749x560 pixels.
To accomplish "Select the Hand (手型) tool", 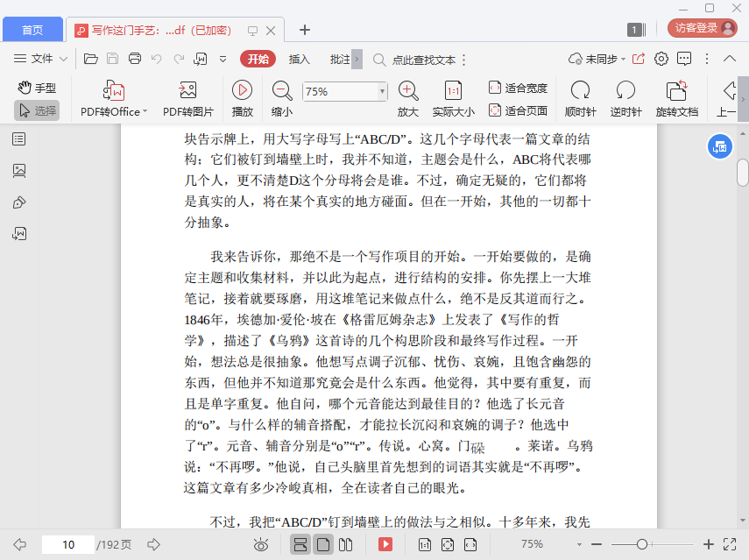I will (37, 88).
